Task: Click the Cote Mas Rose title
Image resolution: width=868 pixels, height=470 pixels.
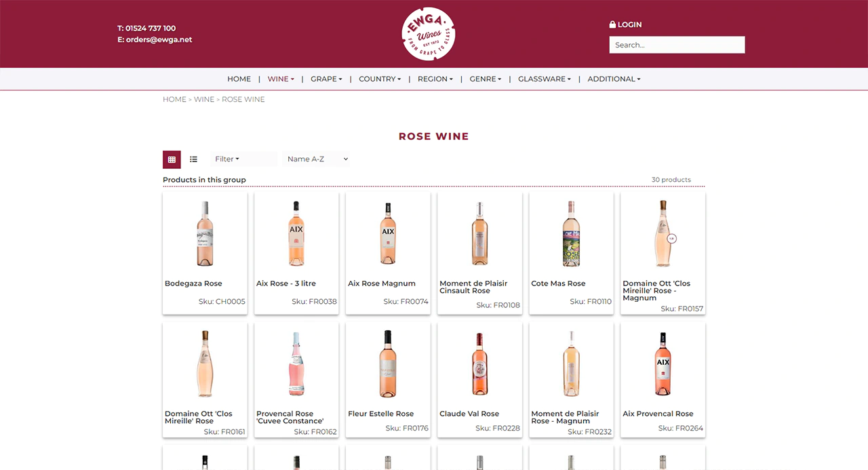Action: (558, 283)
